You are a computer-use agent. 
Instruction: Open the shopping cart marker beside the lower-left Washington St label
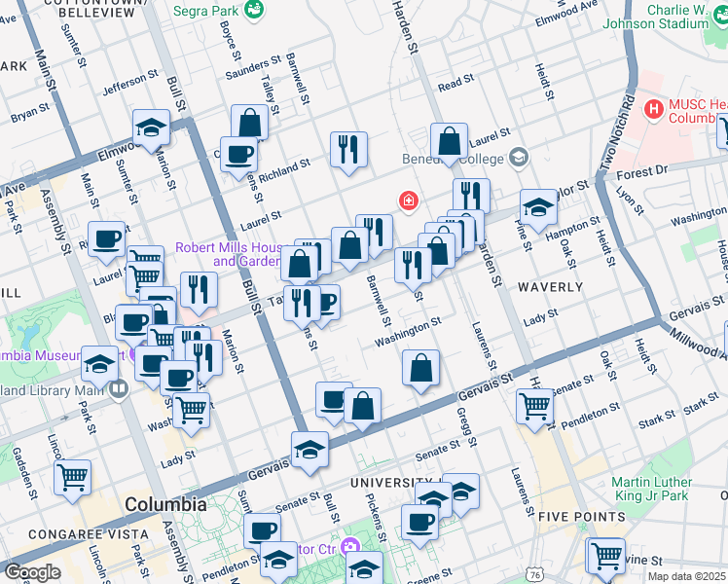(192, 412)
